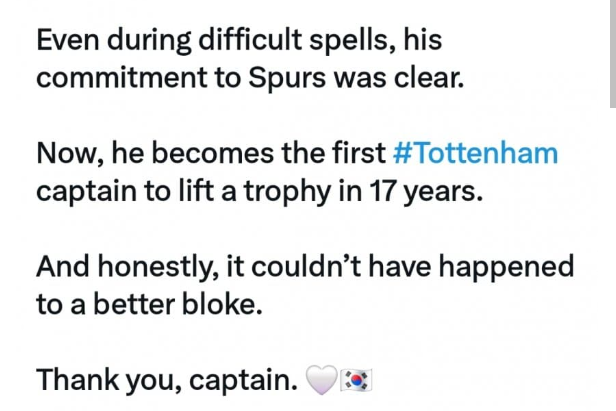
Task: Click the word "commitment"
Action: tap(122, 77)
